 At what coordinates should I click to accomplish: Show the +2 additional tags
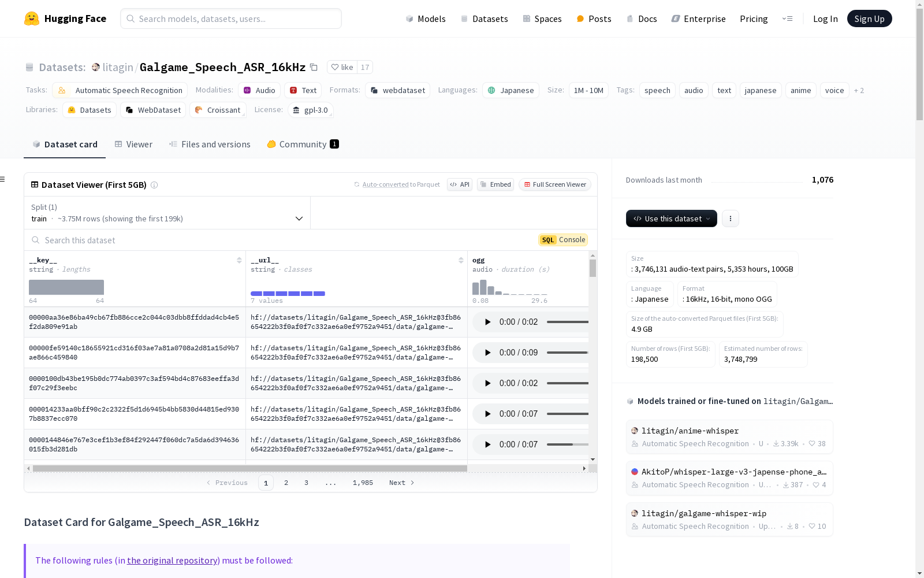pyautogui.click(x=859, y=90)
